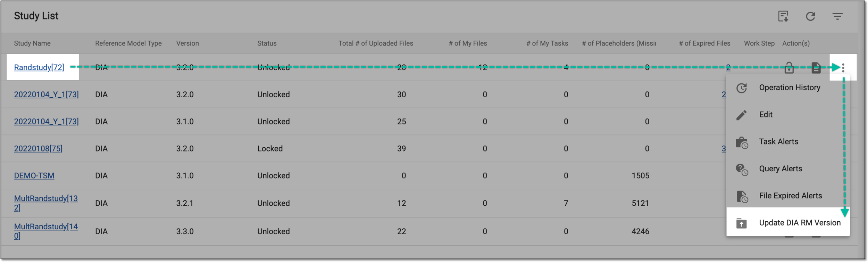Sort by Status column header
The width and height of the screenshot is (868, 262).
[267, 43]
